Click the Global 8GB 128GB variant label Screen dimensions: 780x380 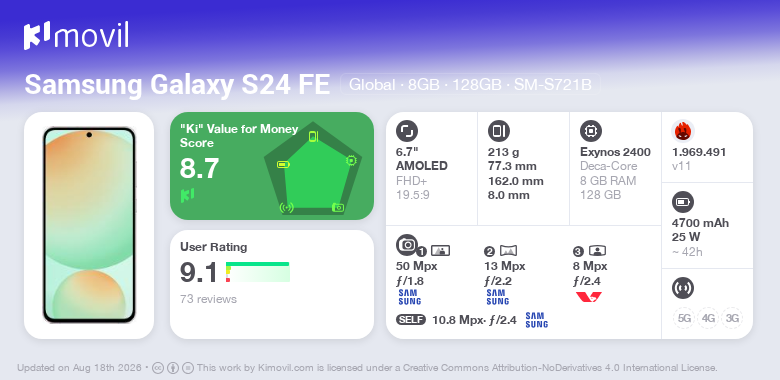coord(470,85)
